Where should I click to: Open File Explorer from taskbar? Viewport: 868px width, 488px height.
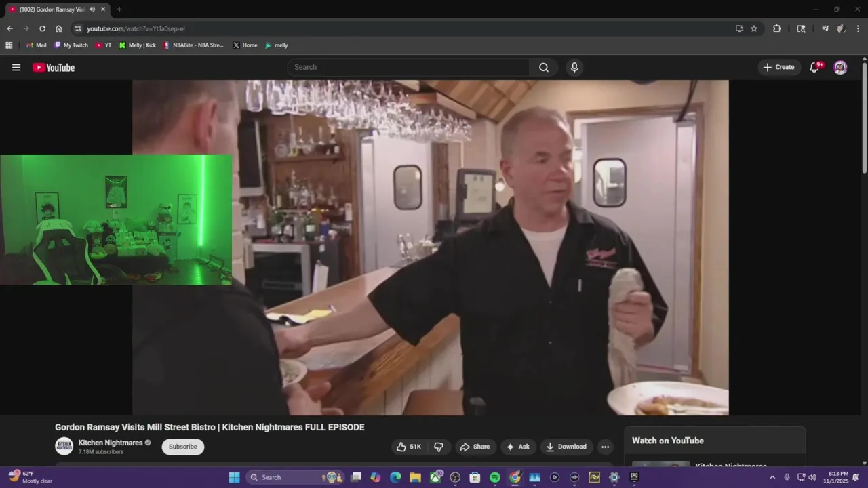coord(415,477)
